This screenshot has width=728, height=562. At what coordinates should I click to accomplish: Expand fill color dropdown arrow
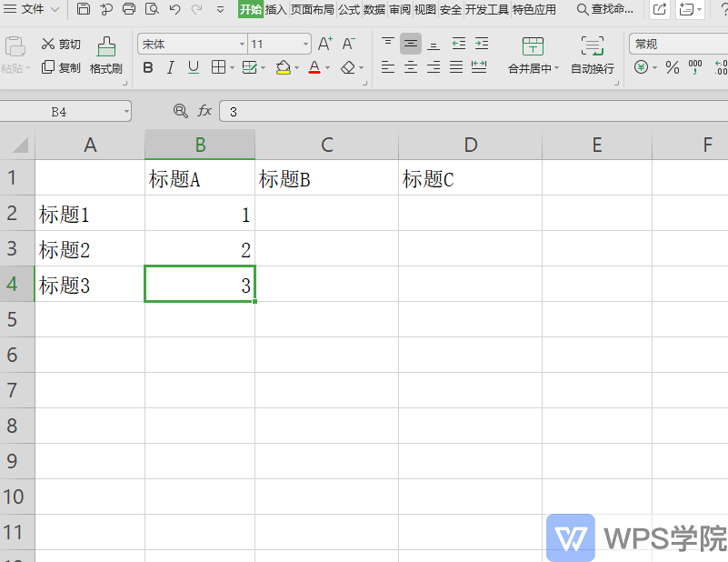[x=296, y=68]
